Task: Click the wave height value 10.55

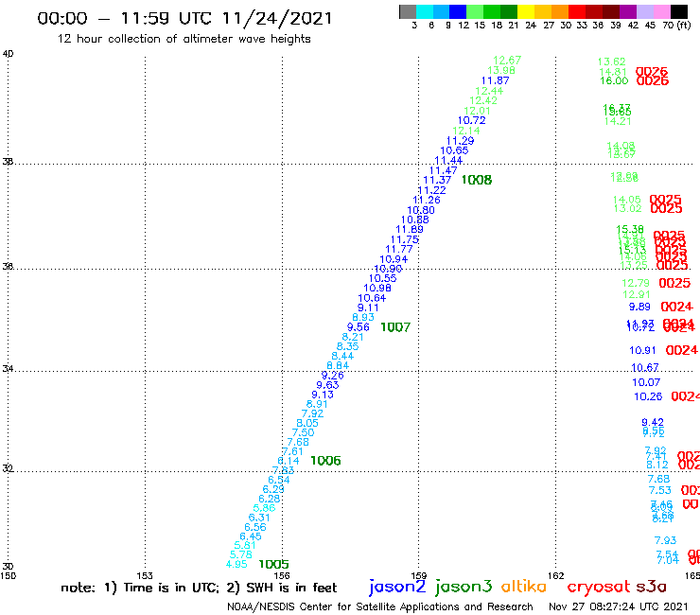Action: 382,278
